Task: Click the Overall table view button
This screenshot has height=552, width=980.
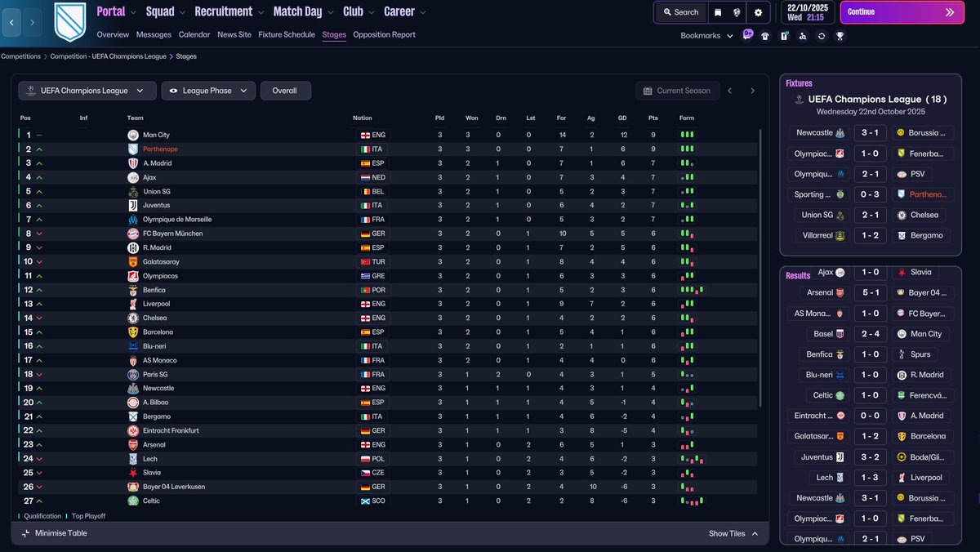Action: coord(285,91)
